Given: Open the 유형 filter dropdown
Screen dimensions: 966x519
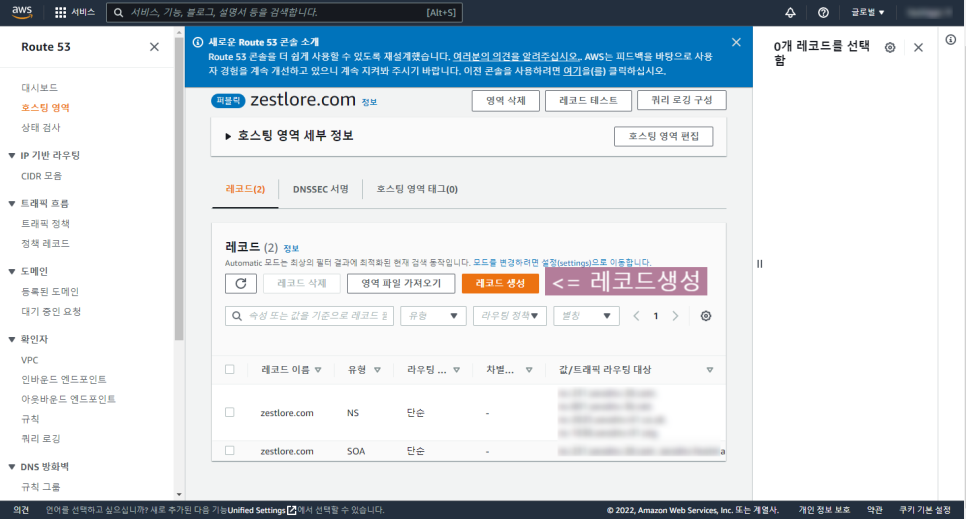Looking at the screenshot, I should 433,316.
